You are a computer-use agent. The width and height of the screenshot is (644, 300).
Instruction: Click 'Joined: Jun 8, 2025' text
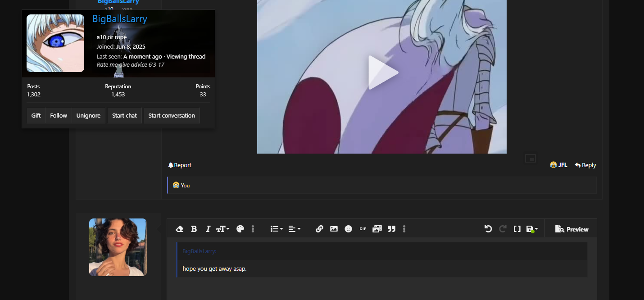pyautogui.click(x=121, y=47)
